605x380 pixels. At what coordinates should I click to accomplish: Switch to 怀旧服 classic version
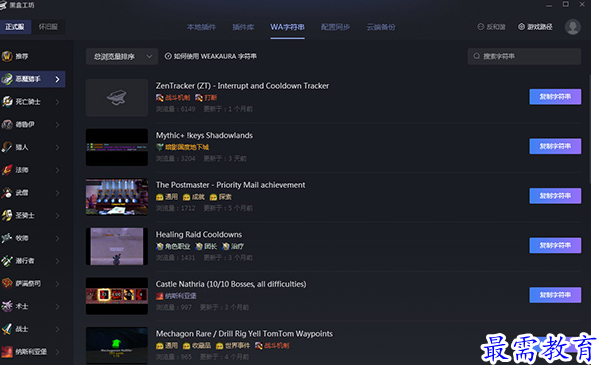(48, 27)
